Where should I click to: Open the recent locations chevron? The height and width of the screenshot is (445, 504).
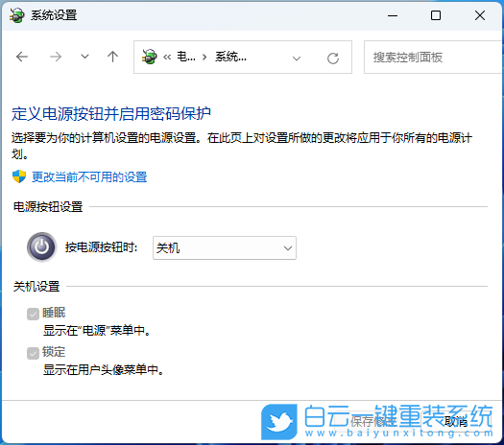[84, 57]
